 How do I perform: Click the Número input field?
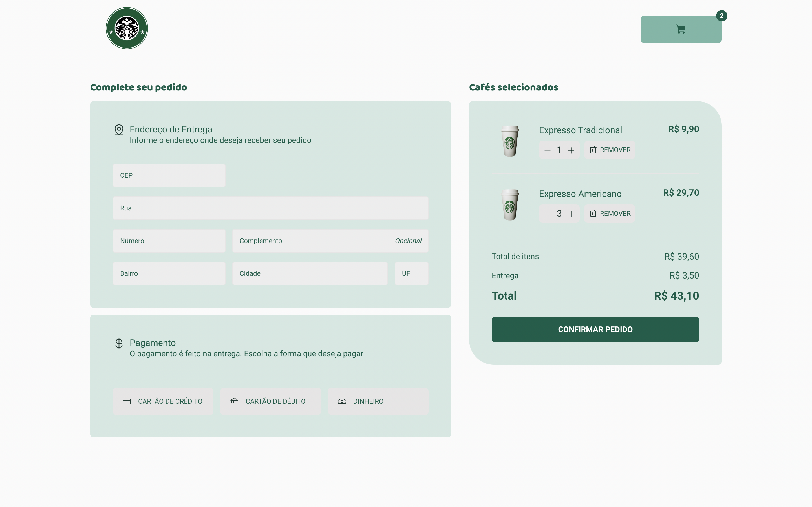tap(169, 241)
